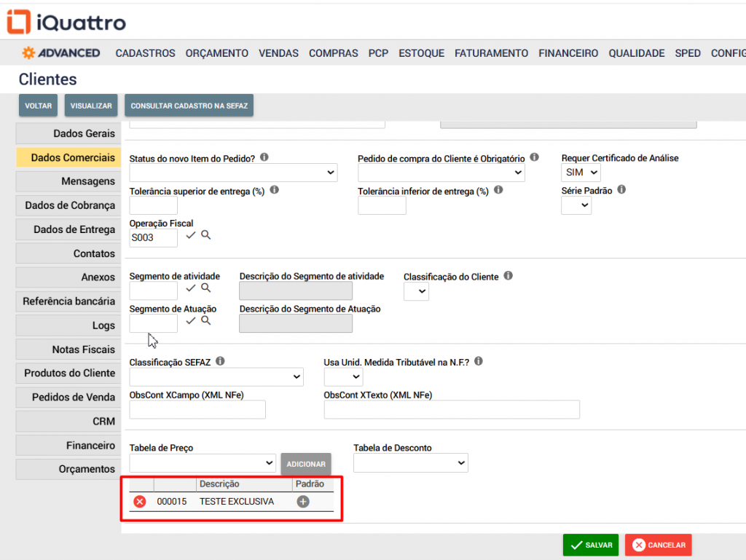Viewport: 746px width, 560px height.
Task: Show info for Série Padrão
Action: (621, 189)
